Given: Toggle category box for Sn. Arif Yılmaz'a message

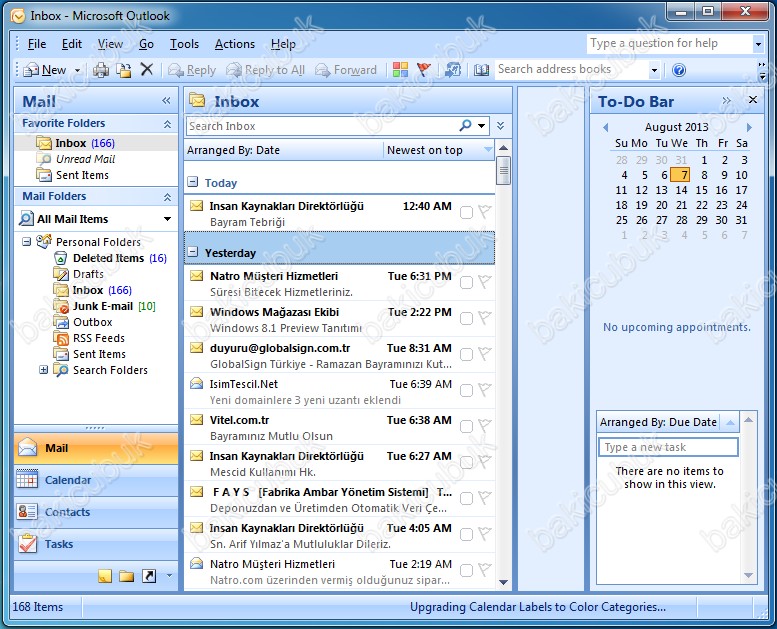Looking at the screenshot, I should tap(466, 534).
